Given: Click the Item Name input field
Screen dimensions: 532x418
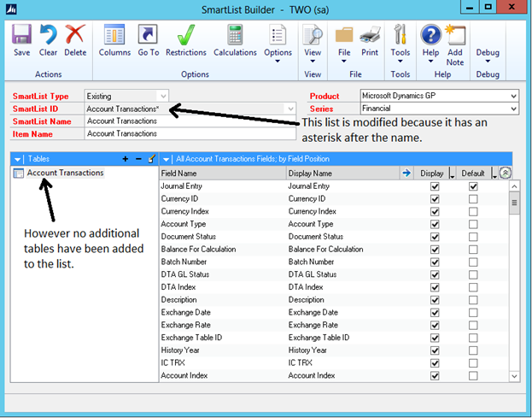Looking at the screenshot, I should coord(190,134).
